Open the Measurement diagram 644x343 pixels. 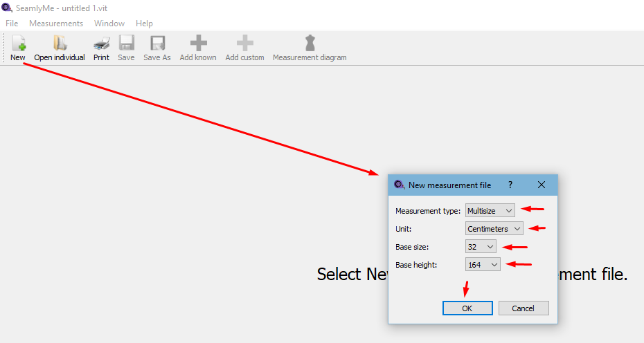pyautogui.click(x=310, y=44)
